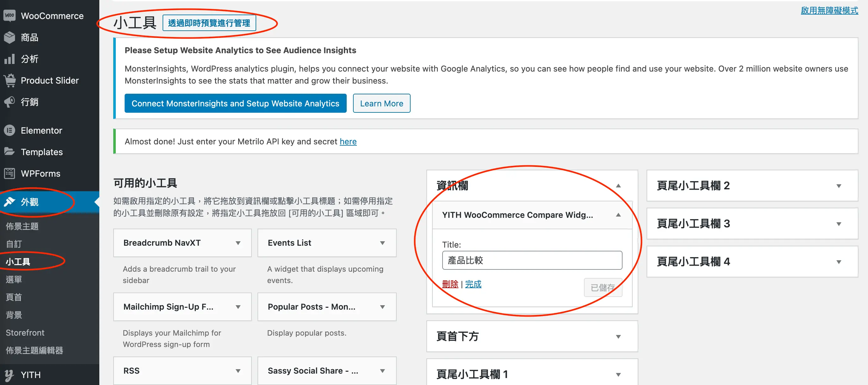Click the 商品 box icon in sidebar
The image size is (868, 385).
(x=9, y=37)
